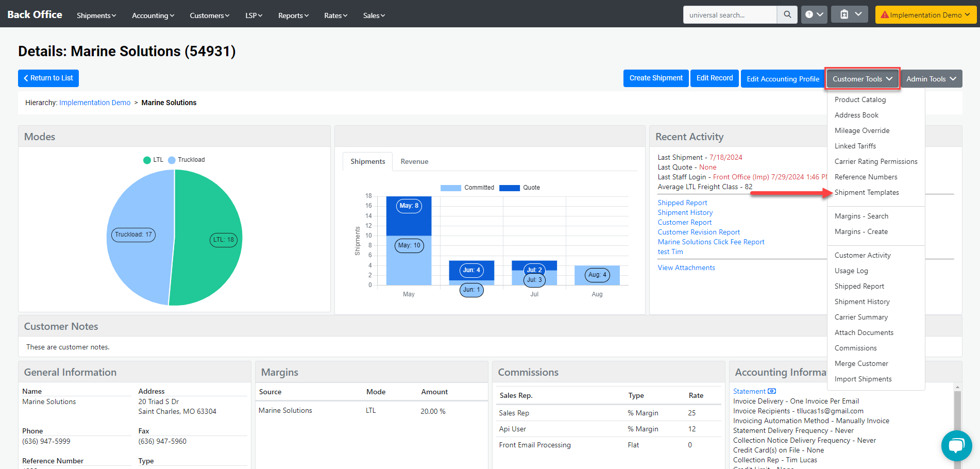Expand the LSP navigation menu
This screenshot has height=469, width=980.
254,15
